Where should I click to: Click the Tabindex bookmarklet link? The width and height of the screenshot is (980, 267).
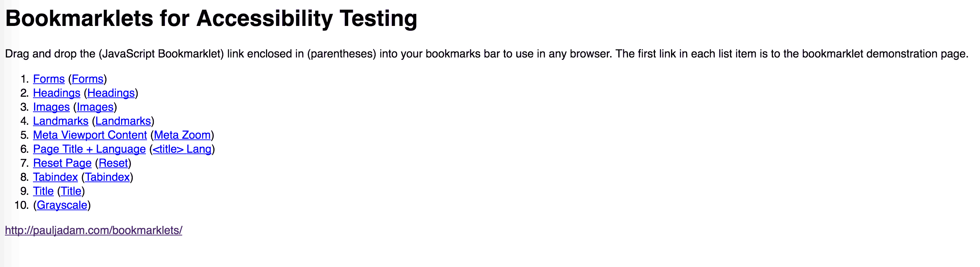point(107,177)
